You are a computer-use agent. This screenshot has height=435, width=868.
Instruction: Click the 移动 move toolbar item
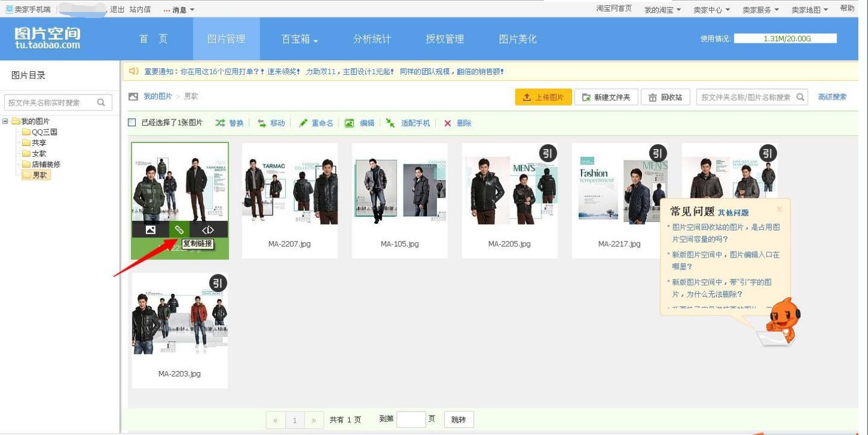(x=271, y=123)
